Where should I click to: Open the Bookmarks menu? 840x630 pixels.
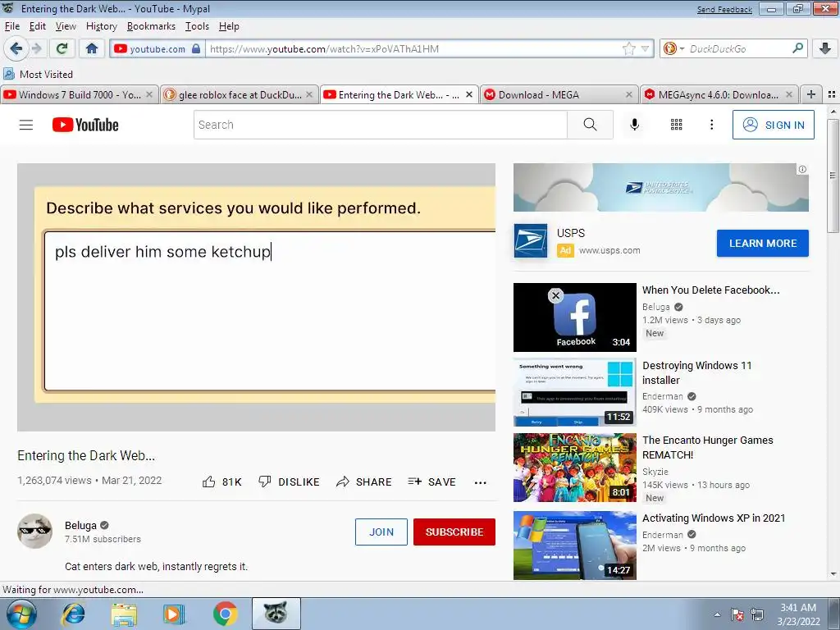[151, 26]
